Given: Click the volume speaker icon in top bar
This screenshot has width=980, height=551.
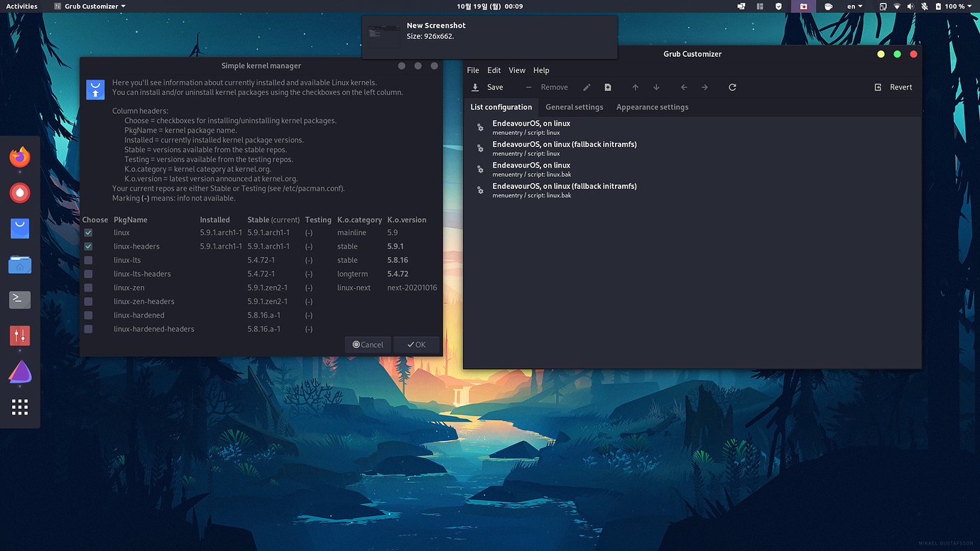Looking at the screenshot, I should tap(910, 6).
